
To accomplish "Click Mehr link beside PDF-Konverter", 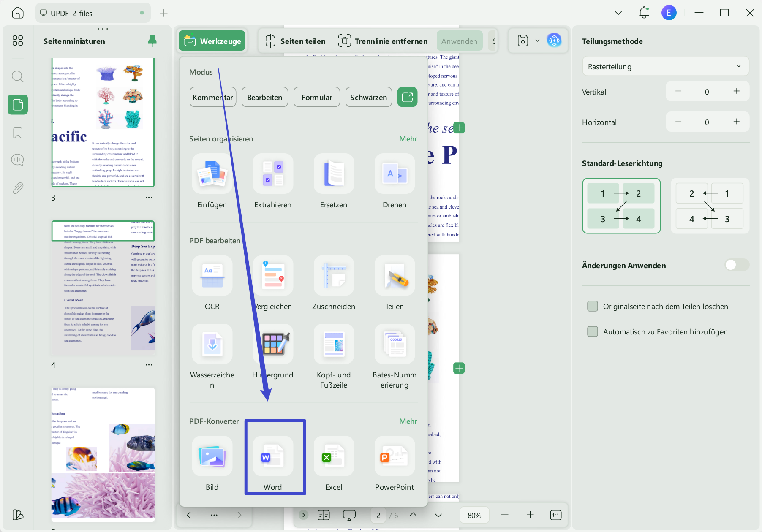I will [408, 421].
